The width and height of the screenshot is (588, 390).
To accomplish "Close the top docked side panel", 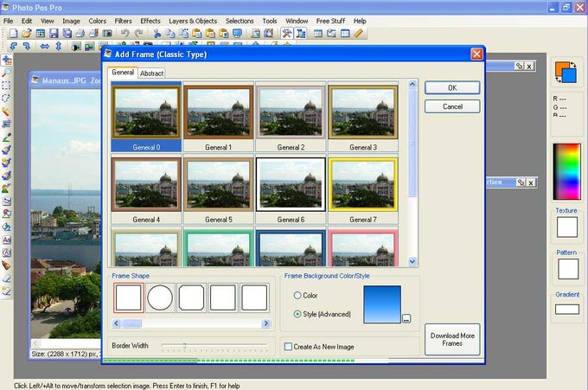I will pos(529,67).
